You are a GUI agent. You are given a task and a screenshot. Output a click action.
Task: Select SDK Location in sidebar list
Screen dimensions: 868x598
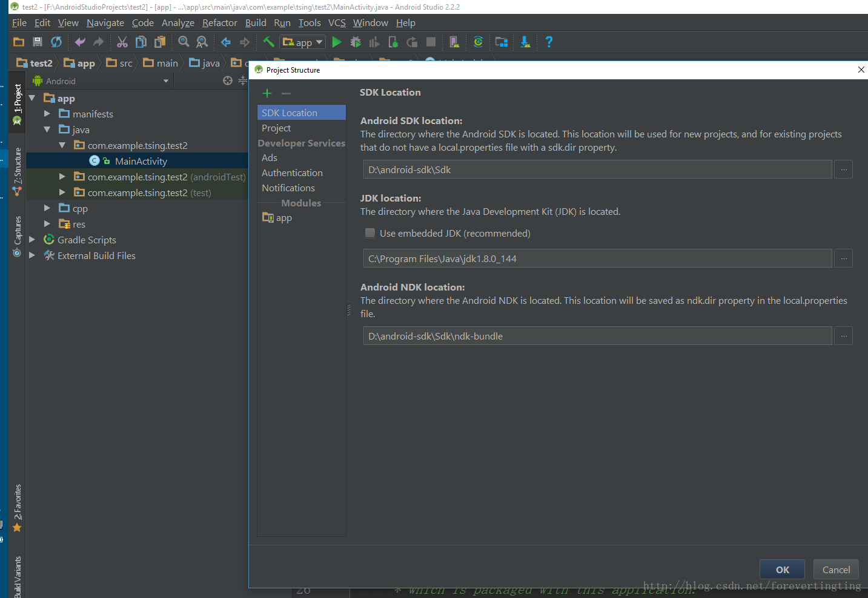pos(302,113)
